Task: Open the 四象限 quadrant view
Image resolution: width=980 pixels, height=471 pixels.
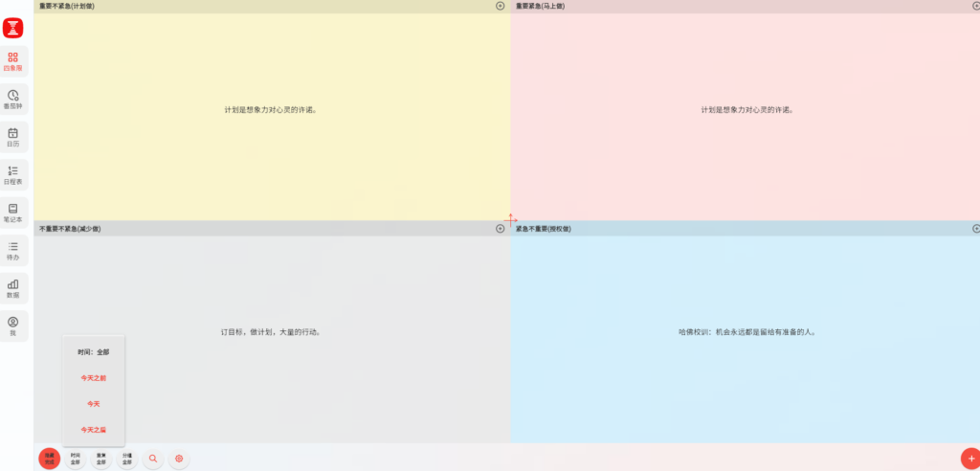Action: pyautogui.click(x=13, y=61)
